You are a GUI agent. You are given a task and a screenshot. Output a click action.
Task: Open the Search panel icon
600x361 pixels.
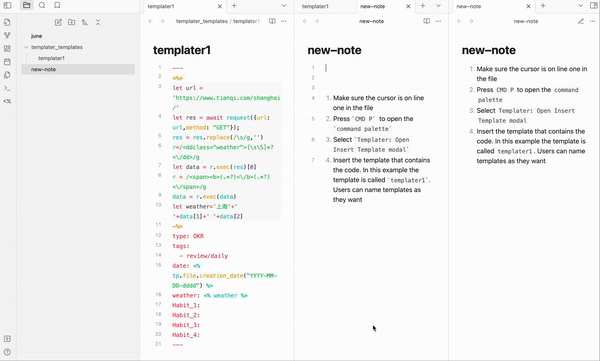pyautogui.click(x=42, y=5)
